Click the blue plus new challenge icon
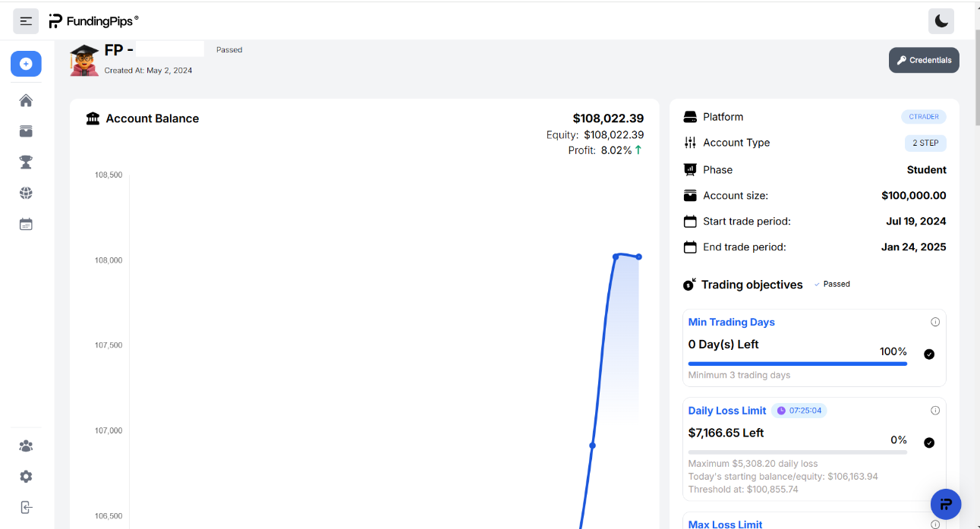 click(x=26, y=64)
